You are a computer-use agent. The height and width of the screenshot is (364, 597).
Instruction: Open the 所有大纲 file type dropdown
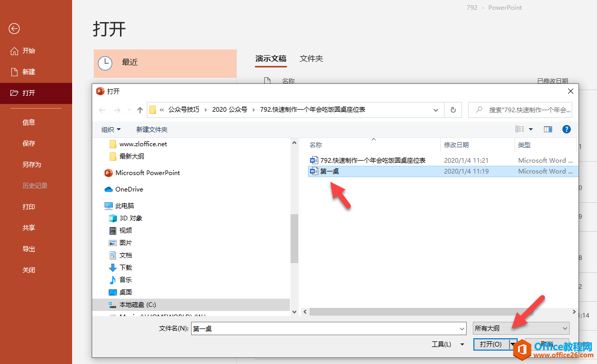521,328
